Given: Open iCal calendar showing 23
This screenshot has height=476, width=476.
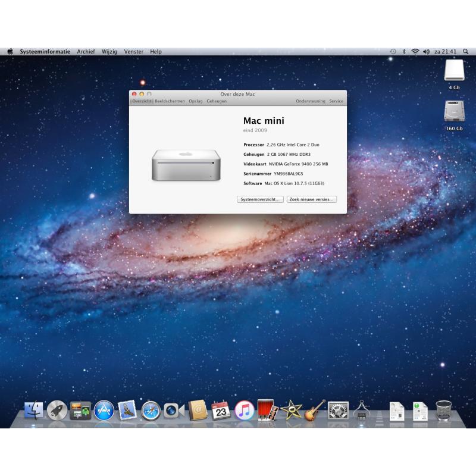Looking at the screenshot, I should coord(221,410).
